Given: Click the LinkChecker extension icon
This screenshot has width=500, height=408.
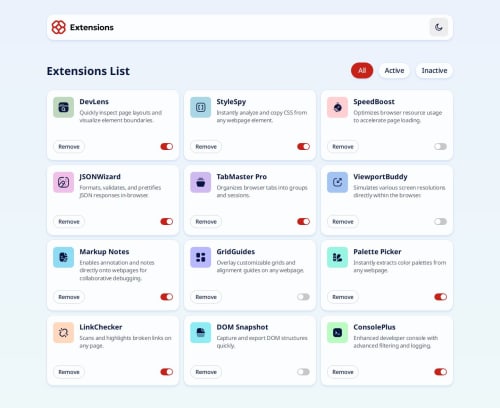Looking at the screenshot, I should pos(63,333).
